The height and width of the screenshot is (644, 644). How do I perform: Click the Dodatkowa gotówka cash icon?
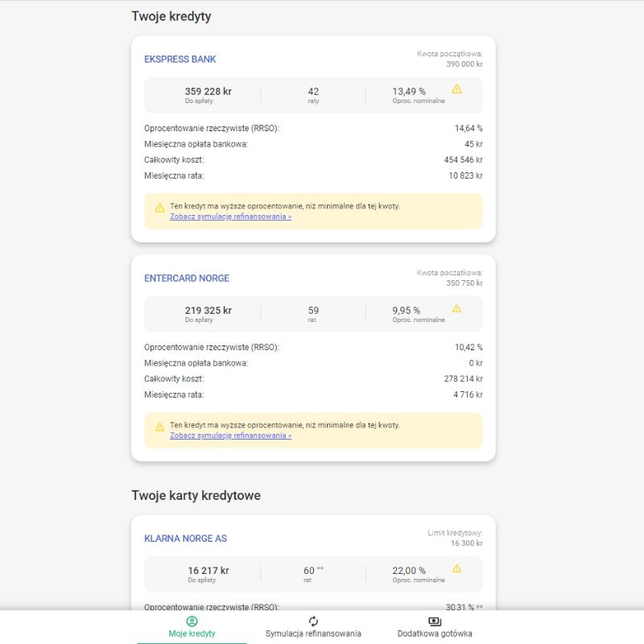click(435, 621)
